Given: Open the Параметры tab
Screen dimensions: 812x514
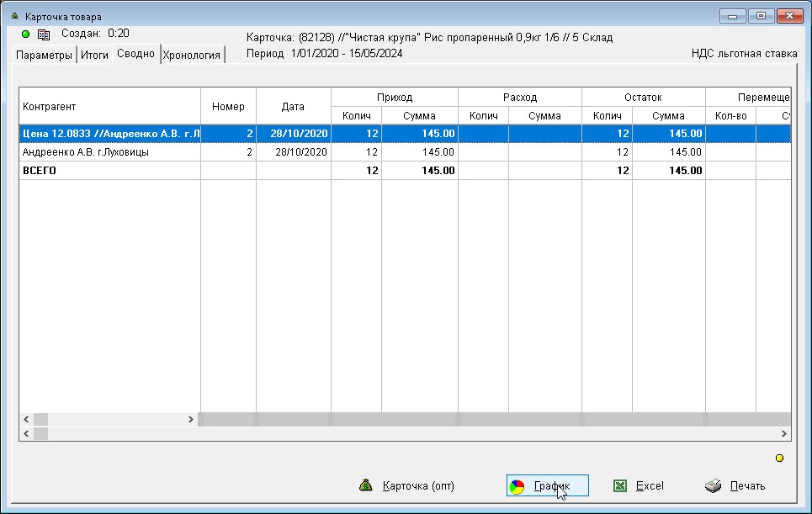Looking at the screenshot, I should (45, 56).
